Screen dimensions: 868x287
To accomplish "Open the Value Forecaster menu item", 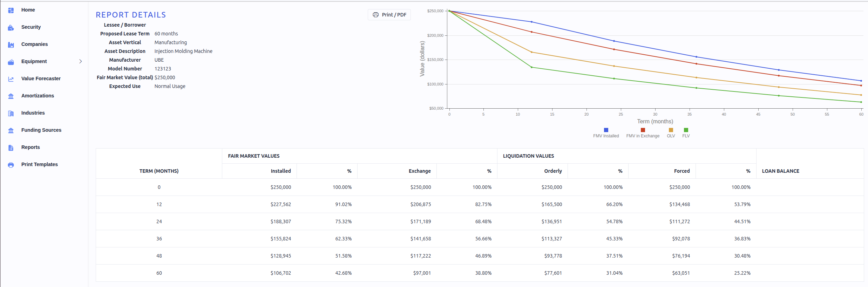I will tap(41, 78).
